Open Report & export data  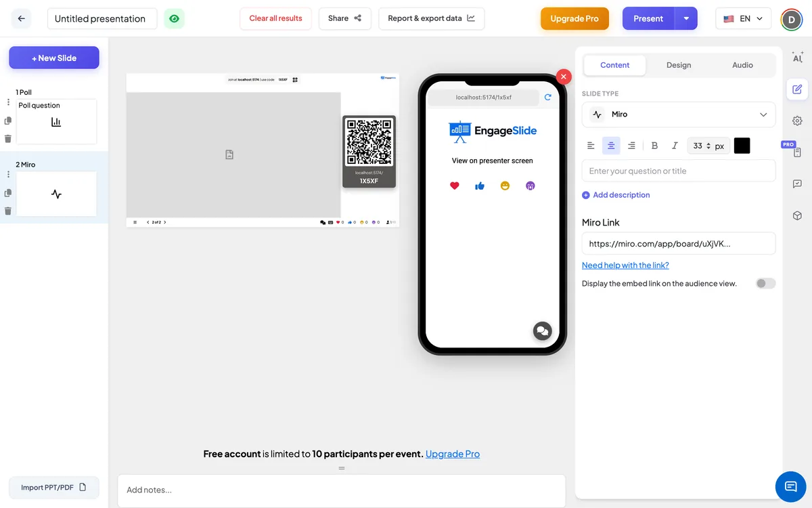pos(431,18)
